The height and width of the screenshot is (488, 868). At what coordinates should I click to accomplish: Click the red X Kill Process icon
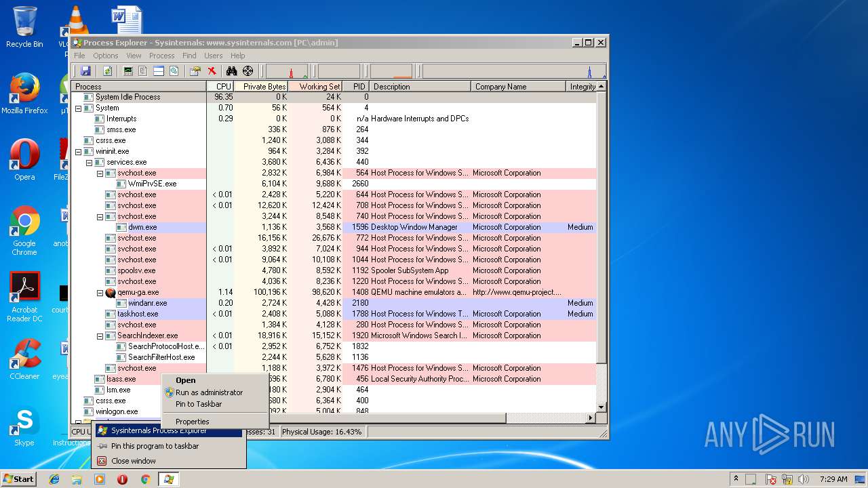[212, 71]
